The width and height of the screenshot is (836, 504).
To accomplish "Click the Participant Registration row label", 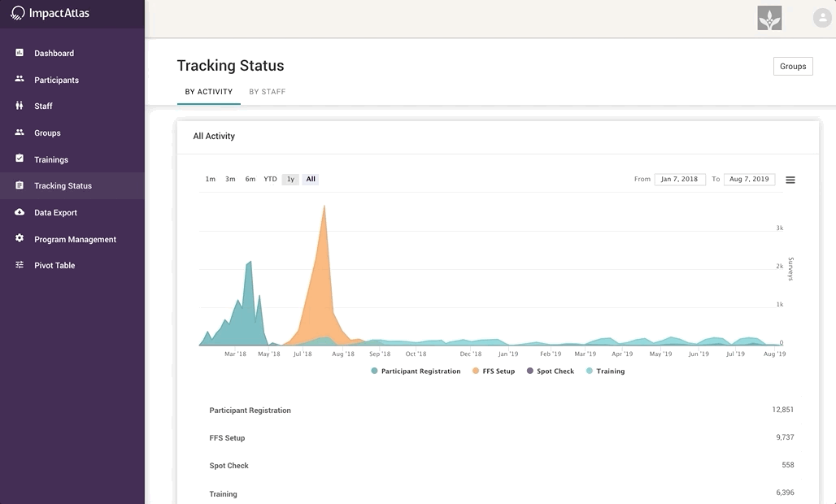I will (x=250, y=411).
